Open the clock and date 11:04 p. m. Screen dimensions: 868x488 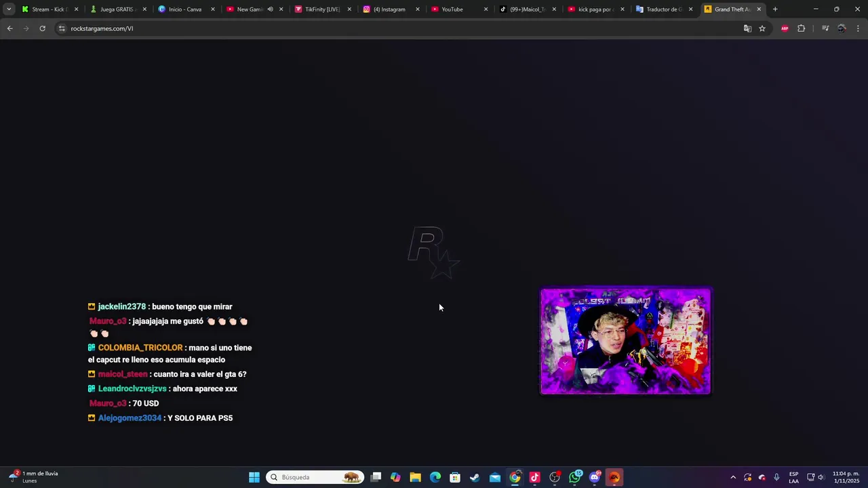[846, 477]
